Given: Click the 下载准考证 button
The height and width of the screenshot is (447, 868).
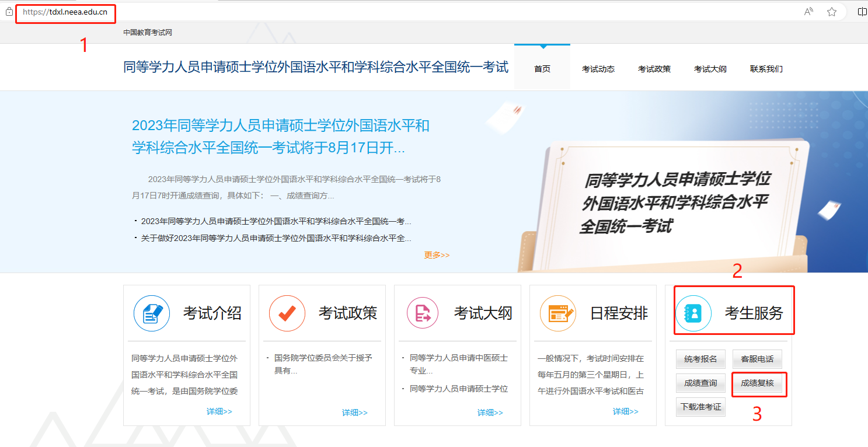Looking at the screenshot, I should pyautogui.click(x=700, y=407).
